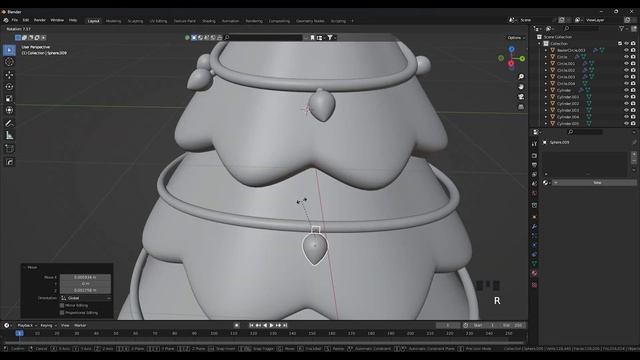Open the Material properties tab icon
The height and width of the screenshot is (360, 640).
pos(534,273)
